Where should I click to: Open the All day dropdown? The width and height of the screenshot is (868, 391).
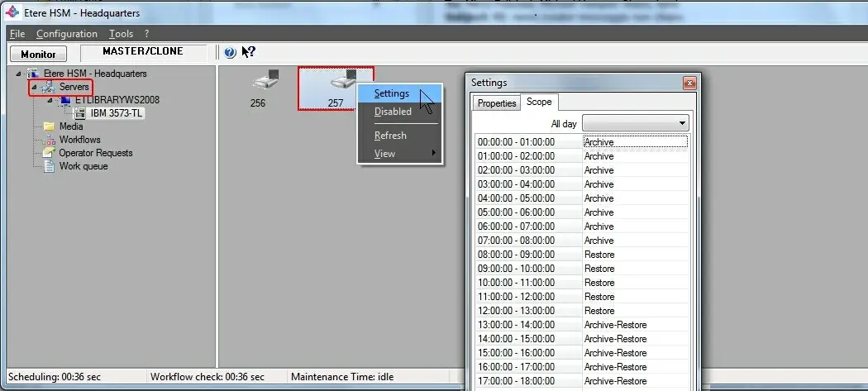[x=635, y=123]
